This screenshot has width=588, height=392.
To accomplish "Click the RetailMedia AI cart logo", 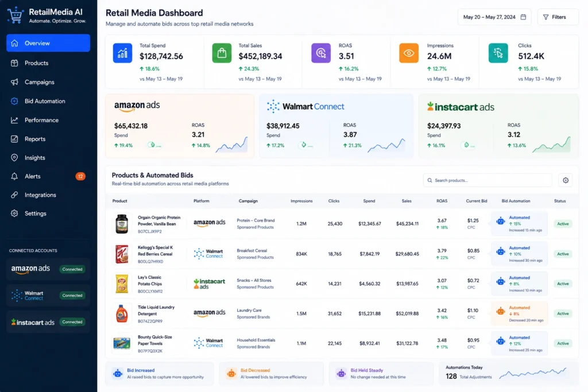I will click(16, 15).
